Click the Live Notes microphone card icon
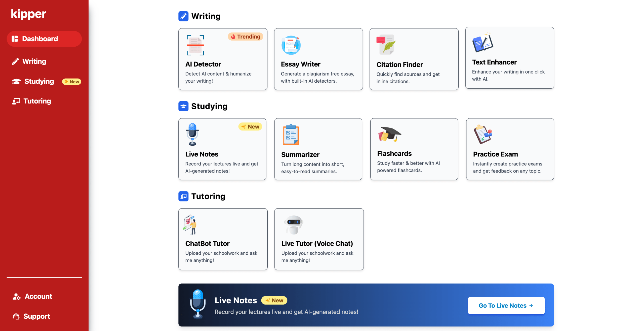 192,134
